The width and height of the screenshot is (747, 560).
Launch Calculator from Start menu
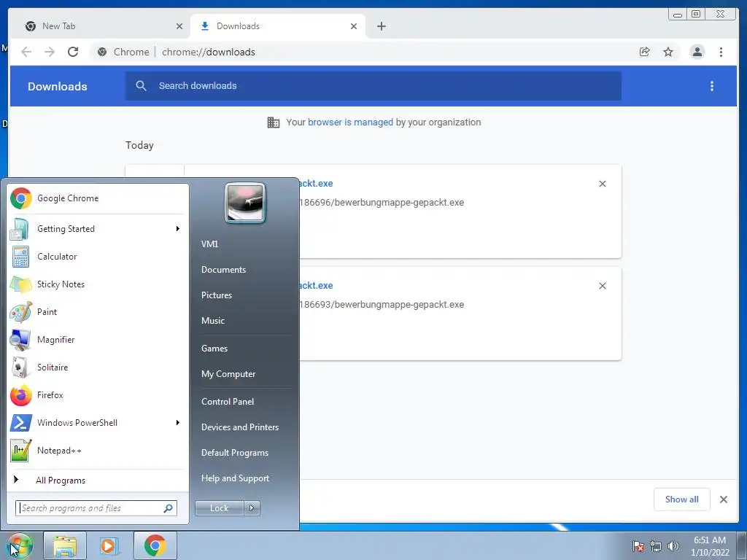(98, 256)
